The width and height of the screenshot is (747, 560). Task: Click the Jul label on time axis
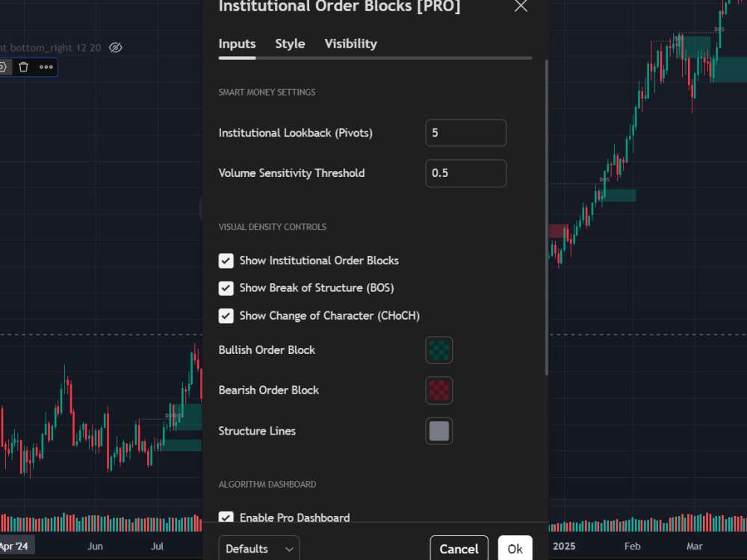(157, 547)
